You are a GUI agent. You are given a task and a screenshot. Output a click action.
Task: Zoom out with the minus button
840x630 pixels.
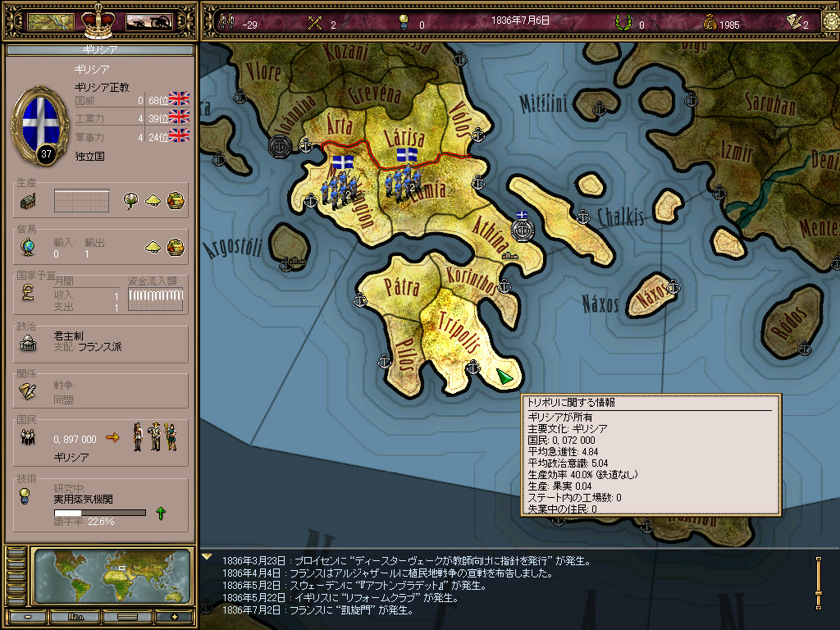pyautogui.click(x=27, y=617)
